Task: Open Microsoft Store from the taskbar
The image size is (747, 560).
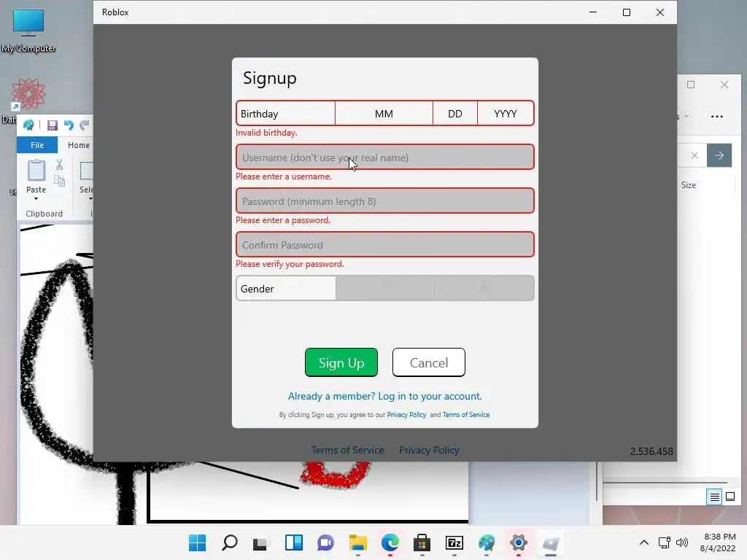Action: click(x=422, y=542)
